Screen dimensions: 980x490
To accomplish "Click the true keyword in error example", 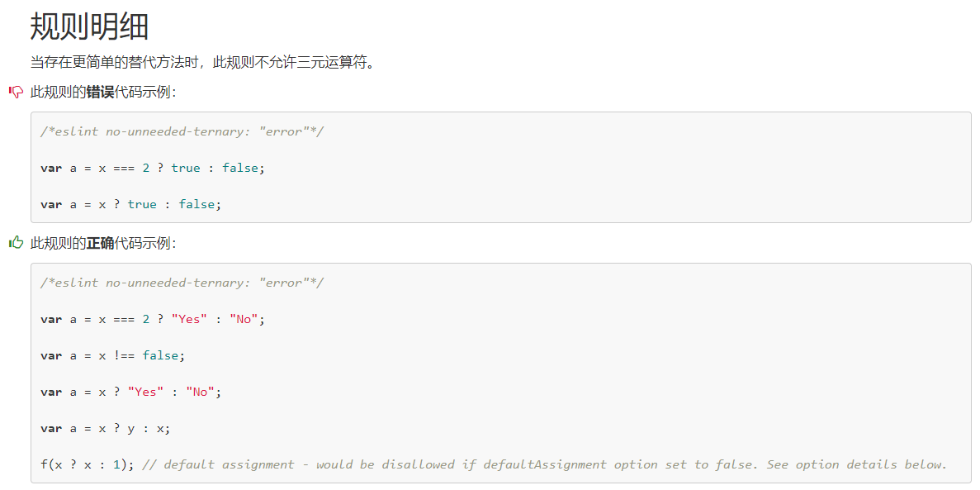I will [186, 167].
